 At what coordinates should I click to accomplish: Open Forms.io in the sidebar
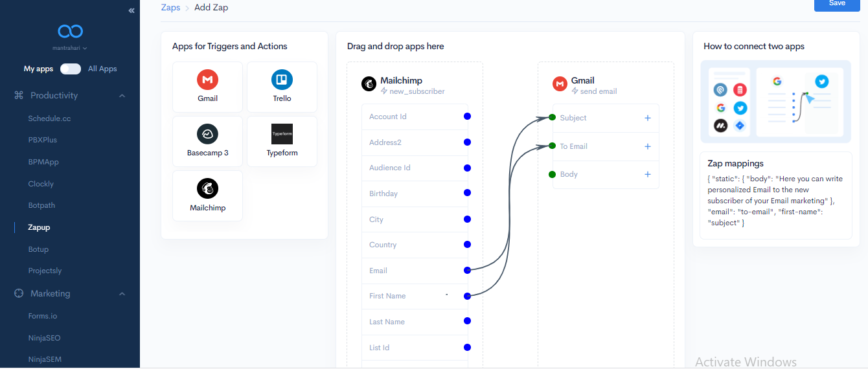coord(43,316)
